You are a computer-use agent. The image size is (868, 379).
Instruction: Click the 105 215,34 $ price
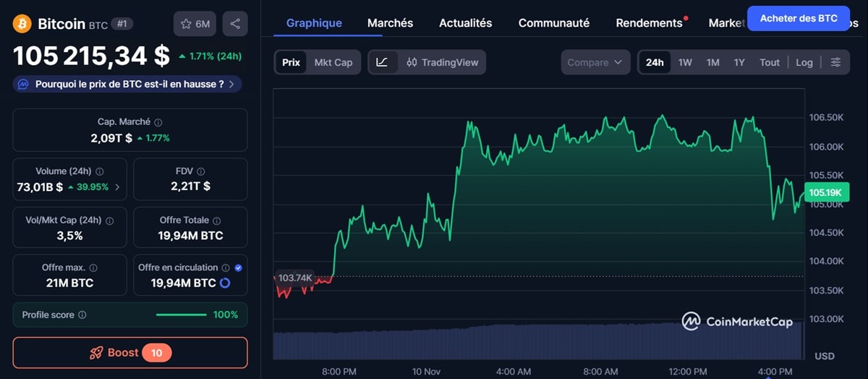(91, 56)
